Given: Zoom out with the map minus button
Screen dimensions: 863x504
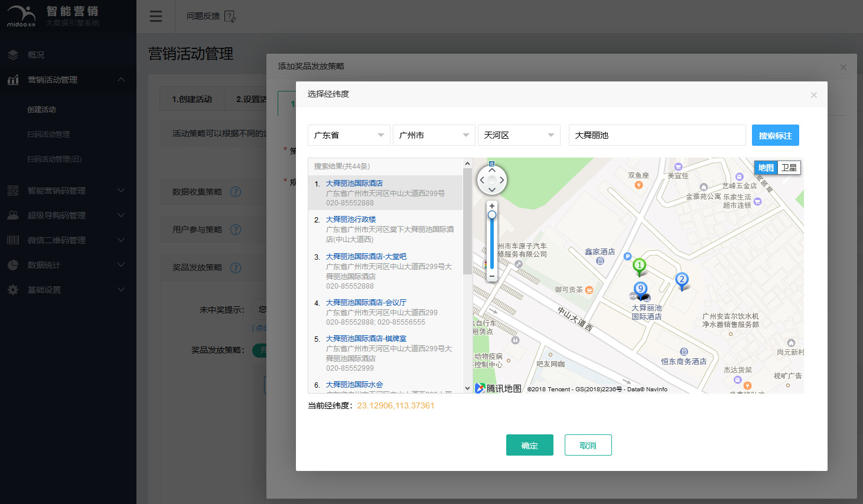Looking at the screenshot, I should tap(492, 276).
